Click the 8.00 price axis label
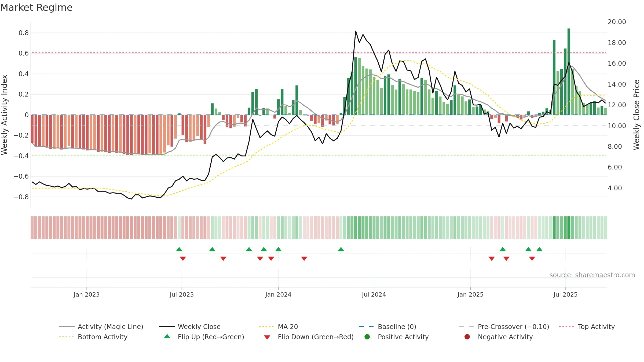 point(615,146)
